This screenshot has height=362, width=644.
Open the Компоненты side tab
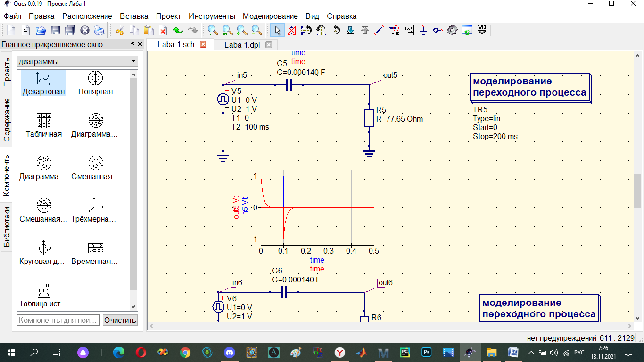[x=7, y=174]
